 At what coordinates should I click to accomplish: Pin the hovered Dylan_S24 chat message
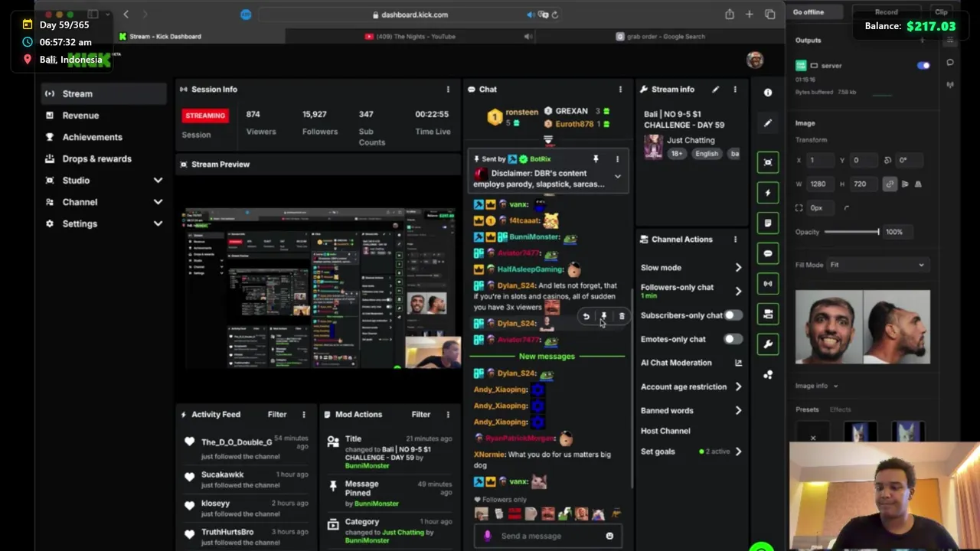[603, 316]
